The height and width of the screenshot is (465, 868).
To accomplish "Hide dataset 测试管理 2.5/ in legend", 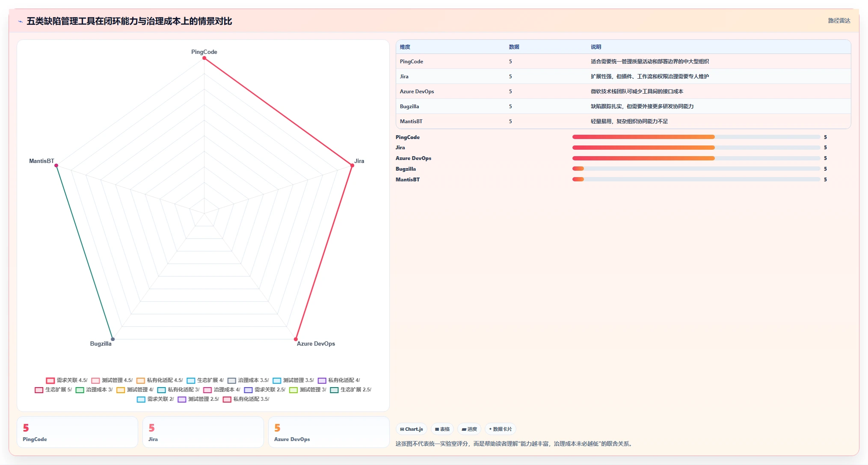I will (198, 399).
